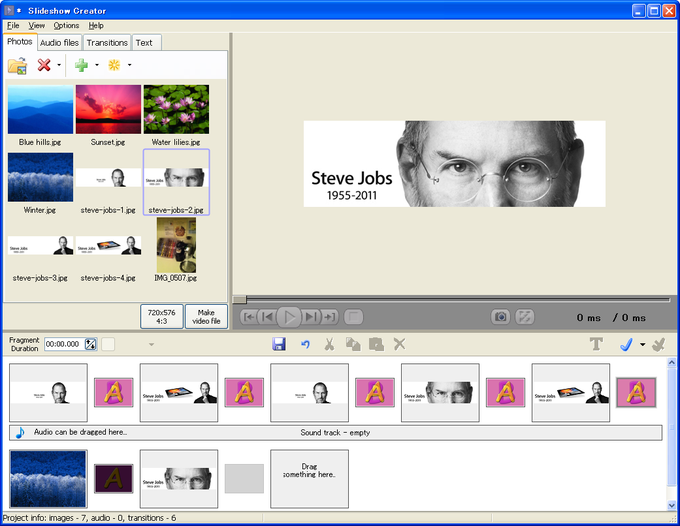Jump to start of slideshow playback
The image size is (680, 526).
pos(249,317)
